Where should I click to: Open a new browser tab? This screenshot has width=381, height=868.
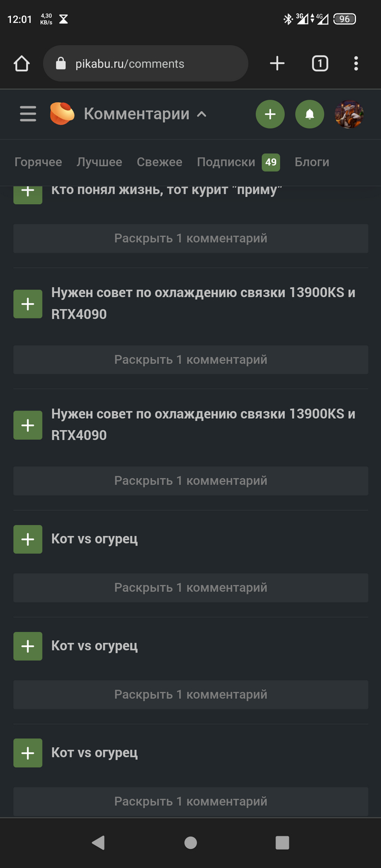pos(277,64)
